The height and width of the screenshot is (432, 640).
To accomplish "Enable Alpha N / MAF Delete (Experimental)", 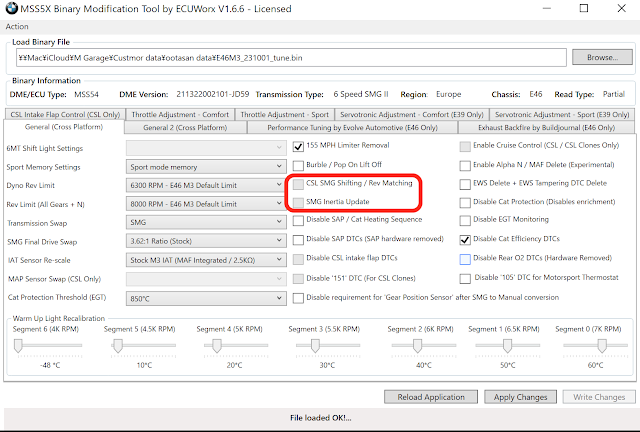I will click(x=465, y=165).
